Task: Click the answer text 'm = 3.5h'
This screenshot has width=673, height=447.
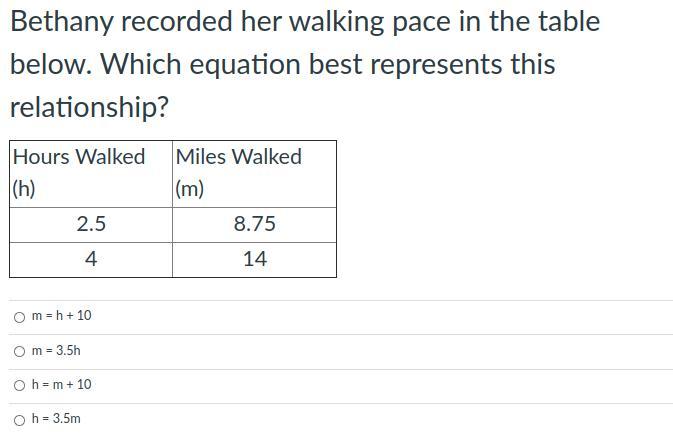Action: click(x=56, y=351)
